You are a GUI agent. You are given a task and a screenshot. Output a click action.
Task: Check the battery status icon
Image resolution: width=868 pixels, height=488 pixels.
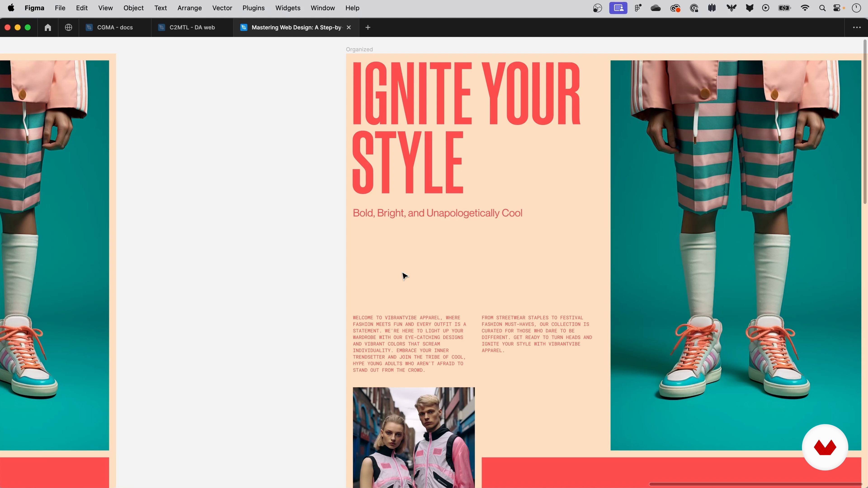[x=784, y=8]
